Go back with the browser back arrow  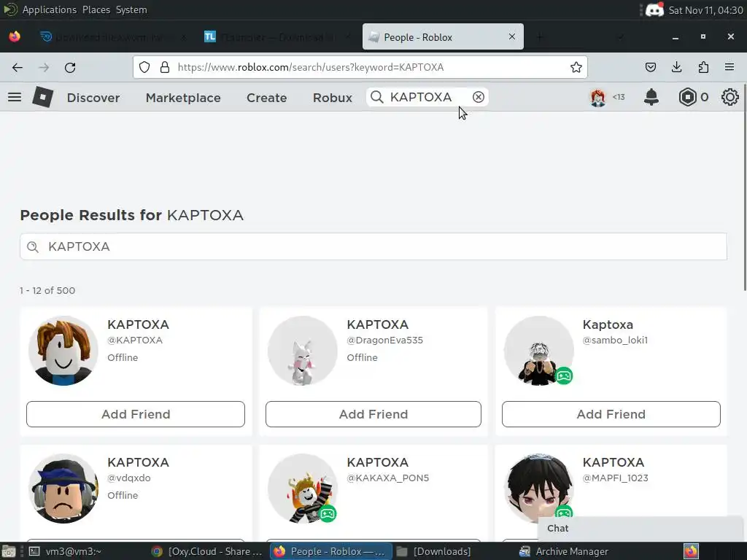coord(18,68)
